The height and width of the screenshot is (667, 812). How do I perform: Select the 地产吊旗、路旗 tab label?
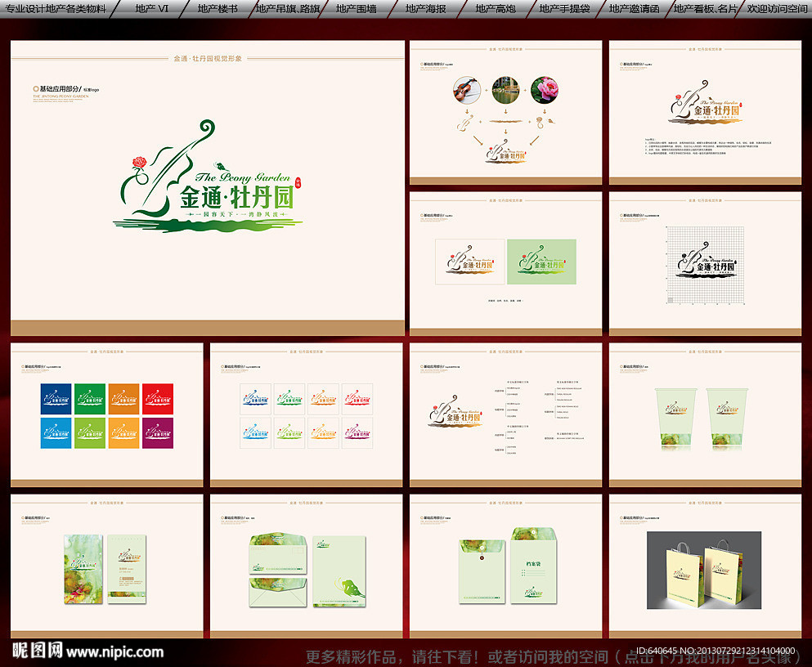(288, 8)
